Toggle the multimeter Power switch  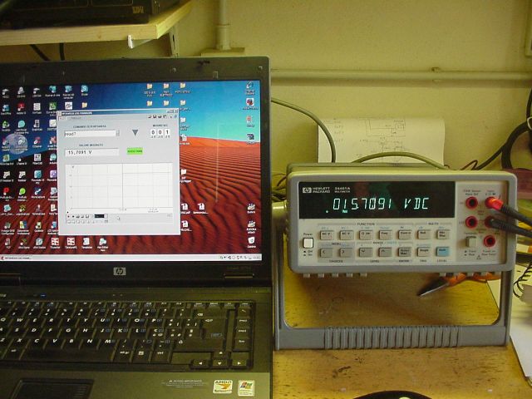tap(308, 244)
